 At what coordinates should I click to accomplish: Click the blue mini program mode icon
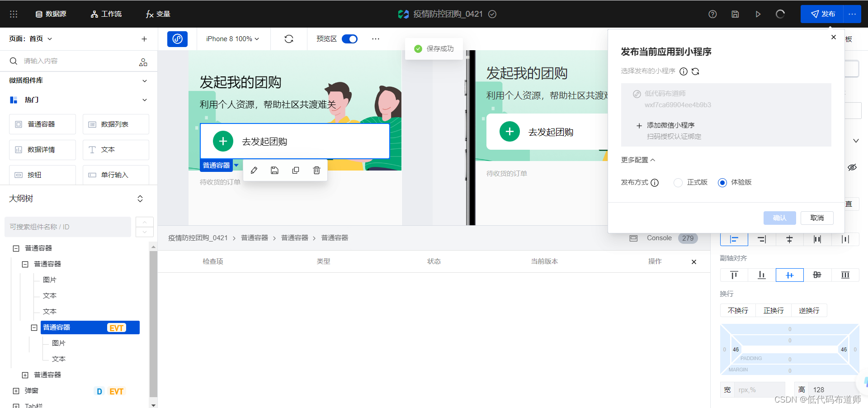coord(178,39)
